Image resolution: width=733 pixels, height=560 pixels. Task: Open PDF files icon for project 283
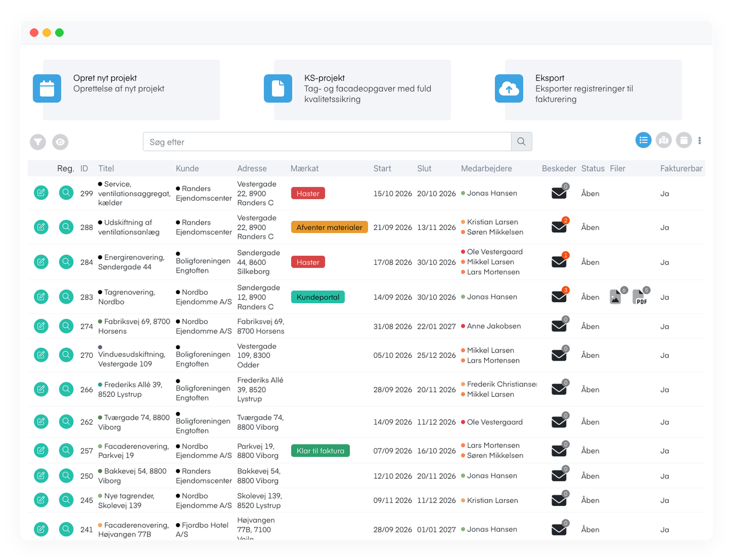pos(640,296)
